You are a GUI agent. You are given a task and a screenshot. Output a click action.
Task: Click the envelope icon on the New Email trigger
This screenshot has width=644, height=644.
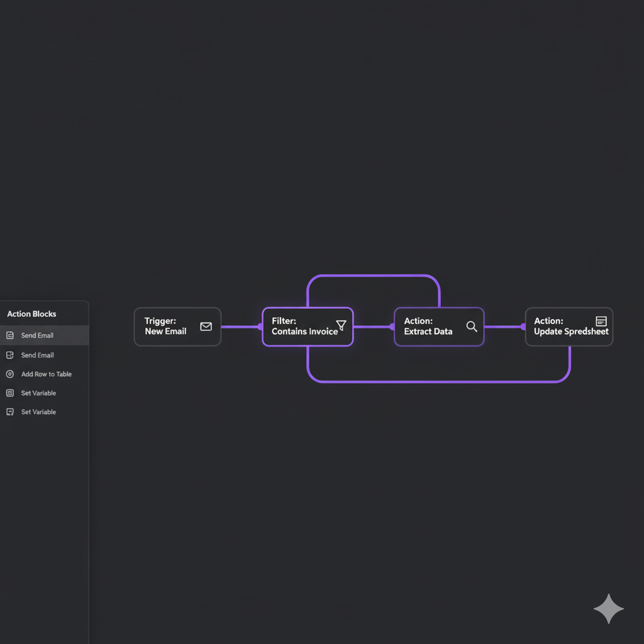(206, 326)
